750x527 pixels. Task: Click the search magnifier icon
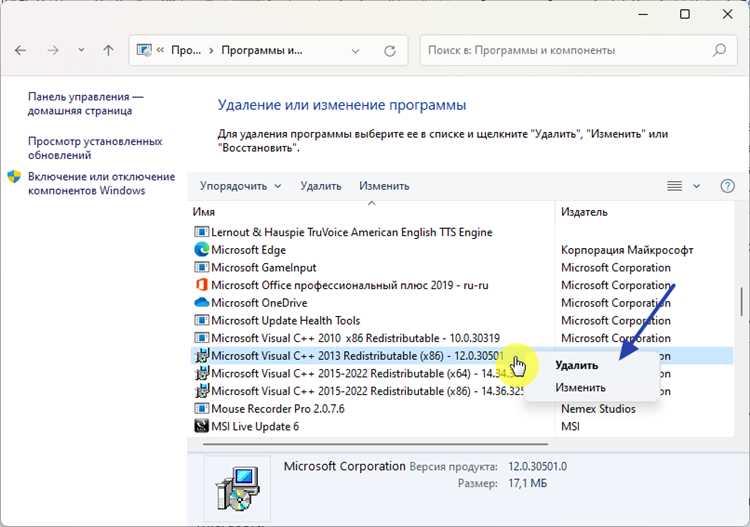tap(719, 50)
